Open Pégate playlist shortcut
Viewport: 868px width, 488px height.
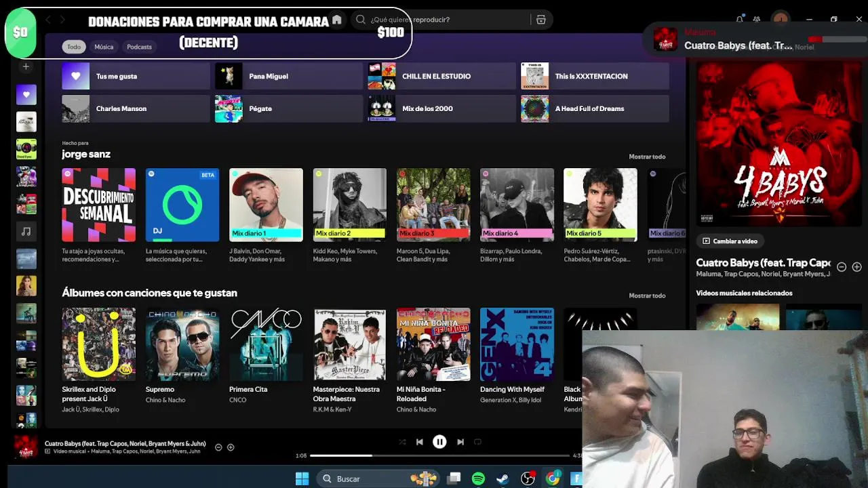tap(289, 108)
